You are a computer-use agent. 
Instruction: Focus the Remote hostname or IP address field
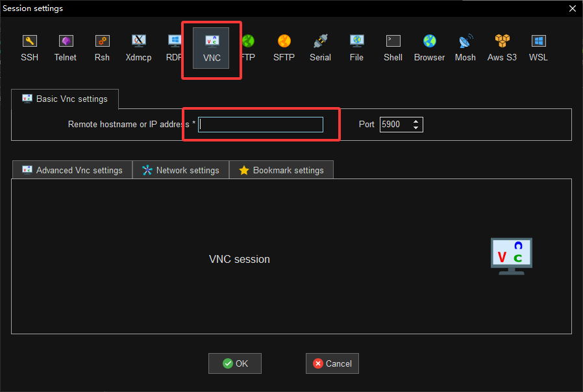260,125
